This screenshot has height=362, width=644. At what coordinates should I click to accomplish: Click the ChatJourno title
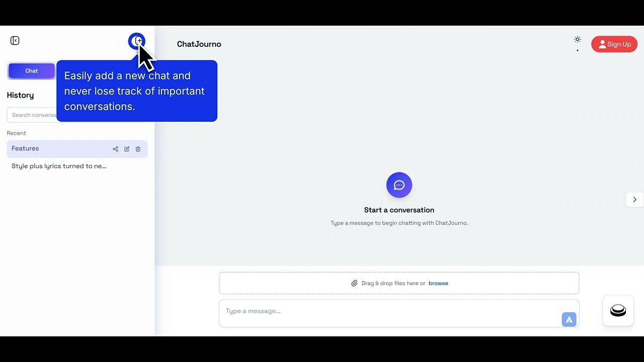[x=199, y=44]
